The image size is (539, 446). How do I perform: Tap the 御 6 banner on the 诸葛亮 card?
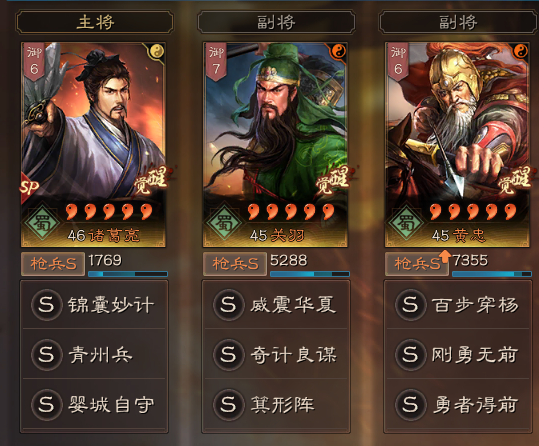pyautogui.click(x=35, y=62)
